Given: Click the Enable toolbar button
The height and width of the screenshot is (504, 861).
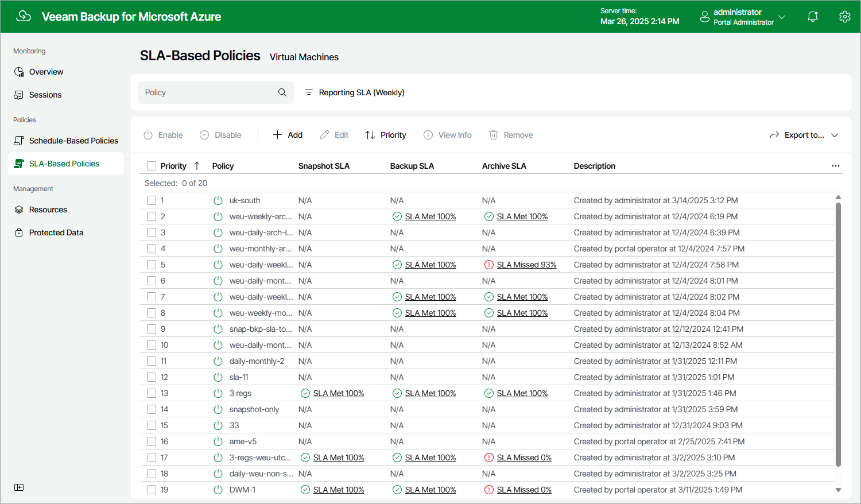Looking at the screenshot, I should [x=163, y=135].
